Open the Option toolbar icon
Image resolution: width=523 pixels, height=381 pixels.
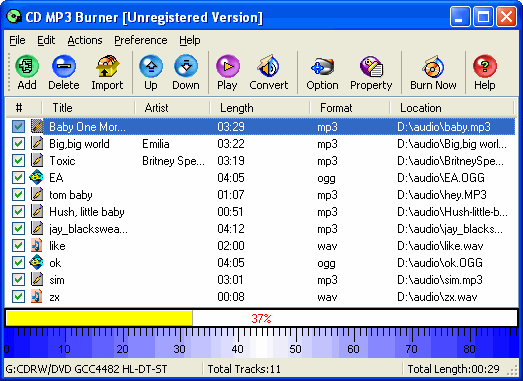(322, 66)
